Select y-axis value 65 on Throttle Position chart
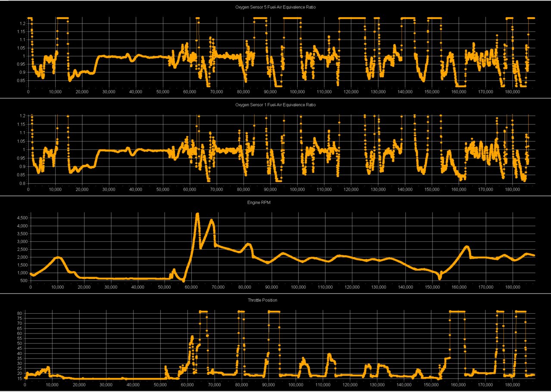The height and width of the screenshot is (392, 551). 20,328
